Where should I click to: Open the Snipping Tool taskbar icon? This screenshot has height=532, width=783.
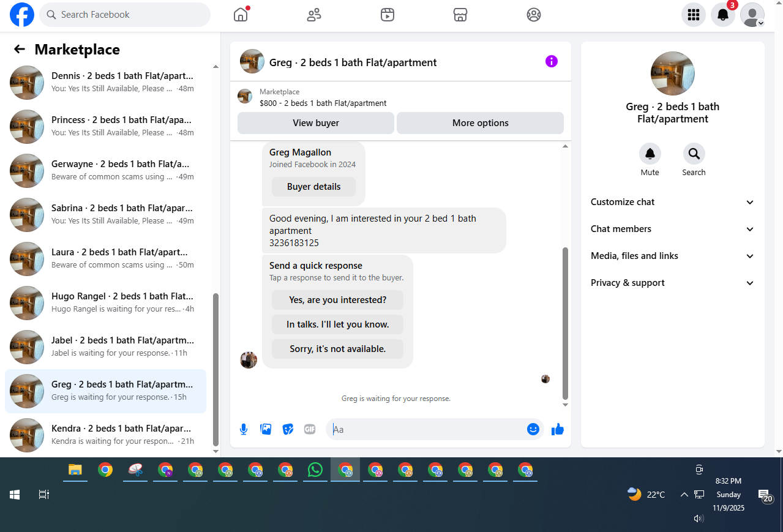[135, 470]
